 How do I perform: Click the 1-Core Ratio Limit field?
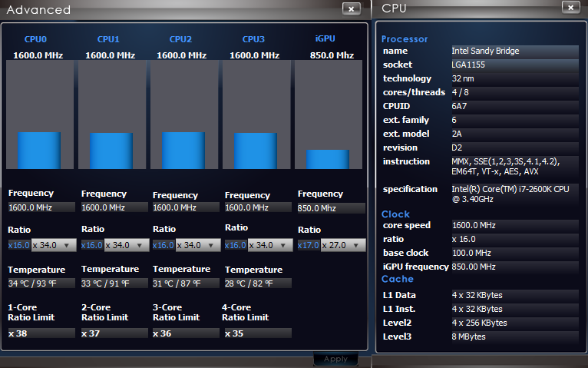click(41, 333)
